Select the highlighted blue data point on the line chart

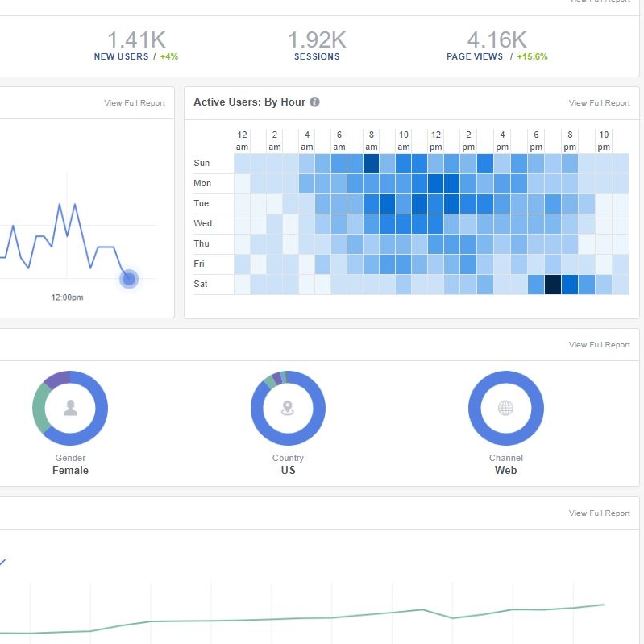129,279
